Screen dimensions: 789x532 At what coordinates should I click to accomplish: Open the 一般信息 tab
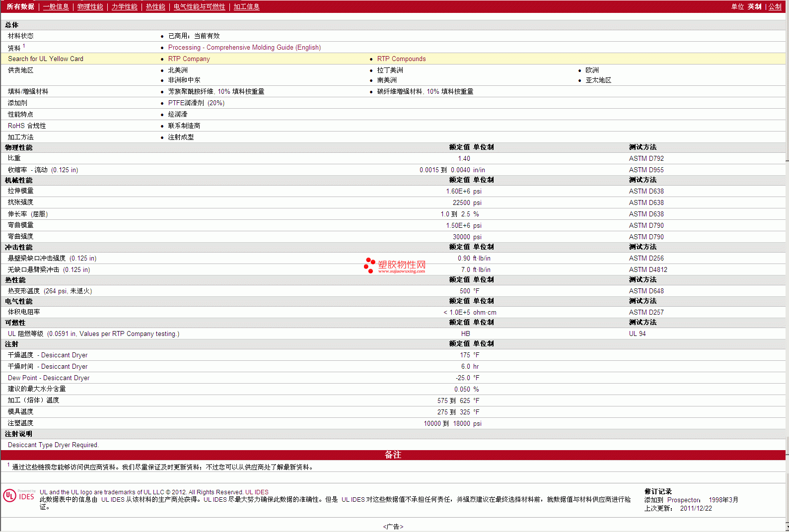56,6
